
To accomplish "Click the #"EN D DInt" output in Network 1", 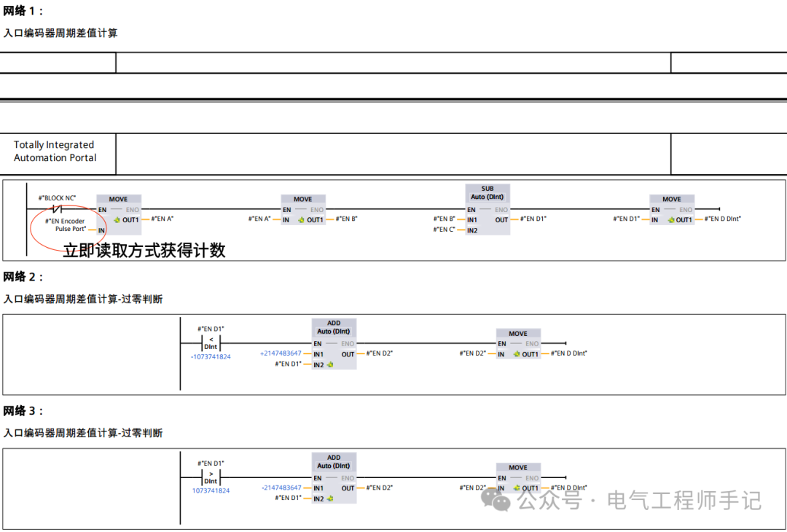I will 723,219.
